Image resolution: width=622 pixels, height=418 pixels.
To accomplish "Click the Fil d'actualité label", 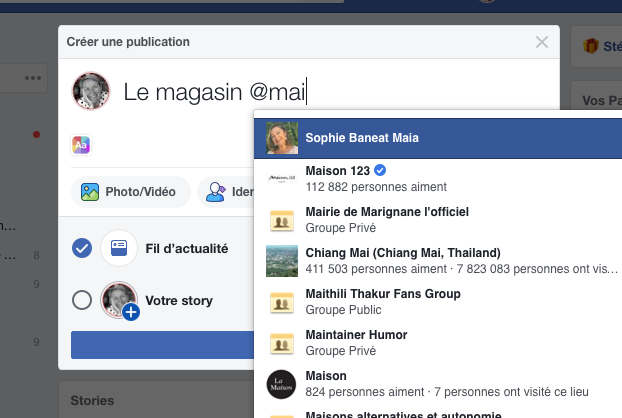I will 187,249.
